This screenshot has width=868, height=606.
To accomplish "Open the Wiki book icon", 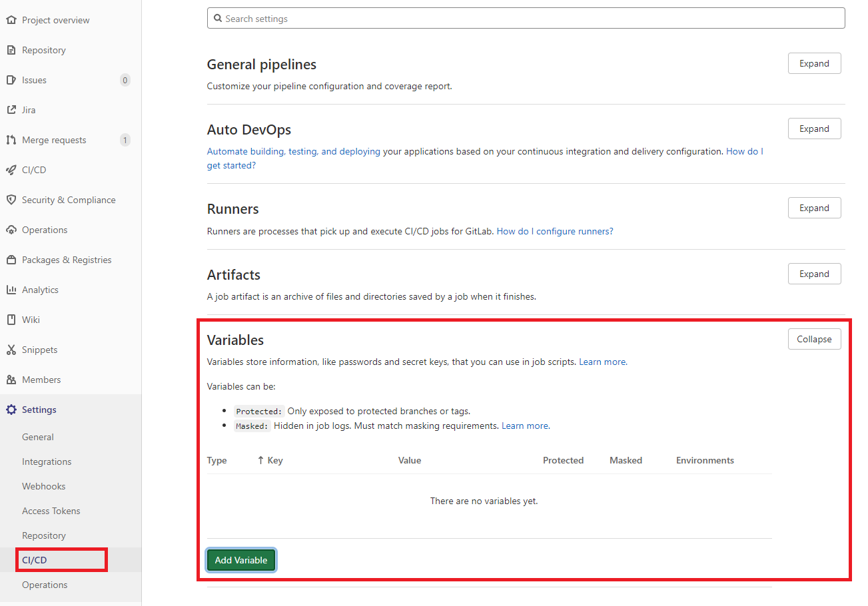I will 11,319.
